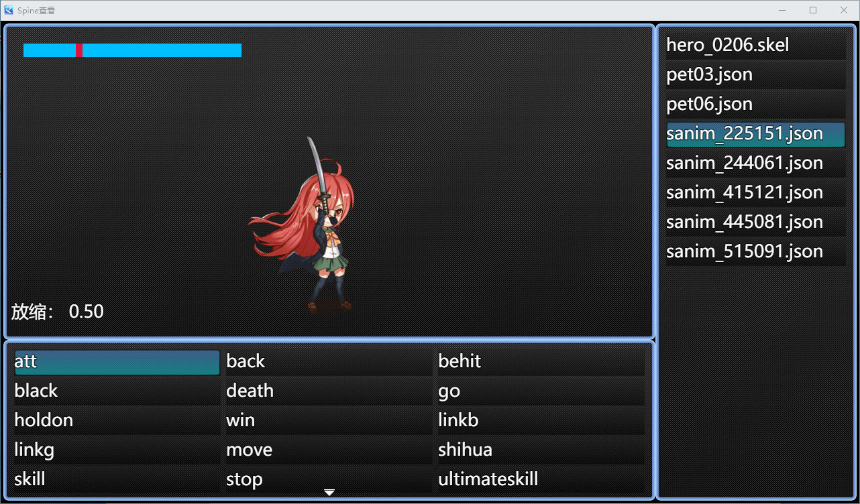Choose the behit animation
The image size is (860, 504).
click(x=541, y=362)
